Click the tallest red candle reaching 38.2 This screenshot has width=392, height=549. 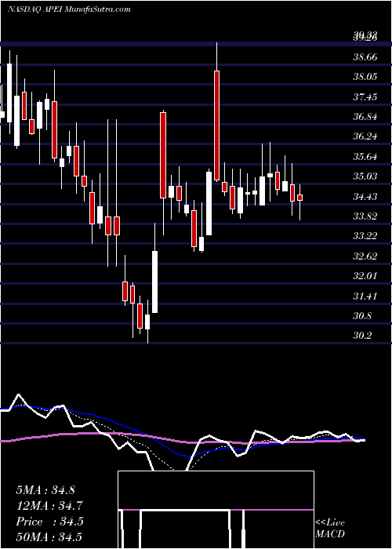[216, 125]
